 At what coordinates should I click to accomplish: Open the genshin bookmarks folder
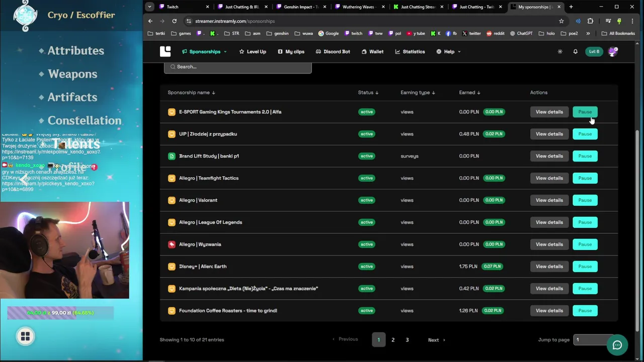(x=277, y=33)
